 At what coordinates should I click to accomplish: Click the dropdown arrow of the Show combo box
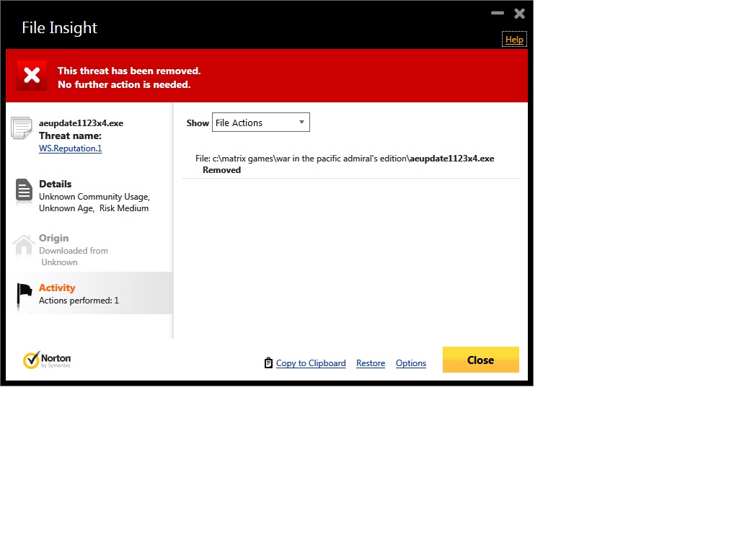(301, 122)
